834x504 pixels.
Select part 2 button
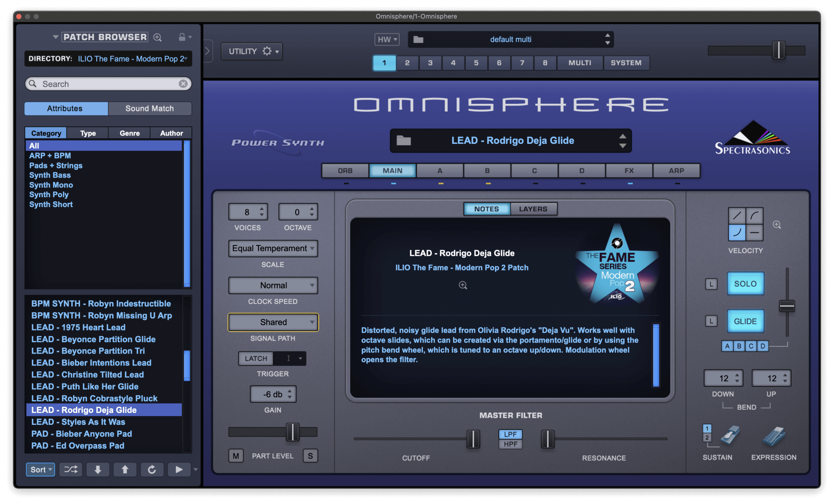click(407, 63)
